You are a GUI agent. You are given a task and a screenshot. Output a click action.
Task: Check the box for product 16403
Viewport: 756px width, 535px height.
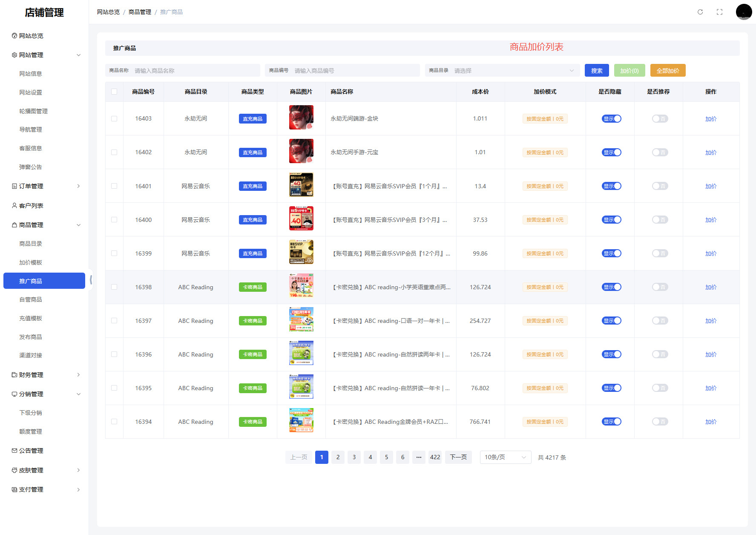[x=114, y=119]
